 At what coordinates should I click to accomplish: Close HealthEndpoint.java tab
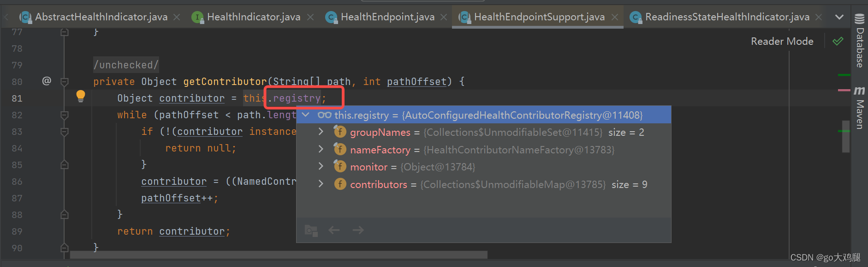pyautogui.click(x=444, y=17)
